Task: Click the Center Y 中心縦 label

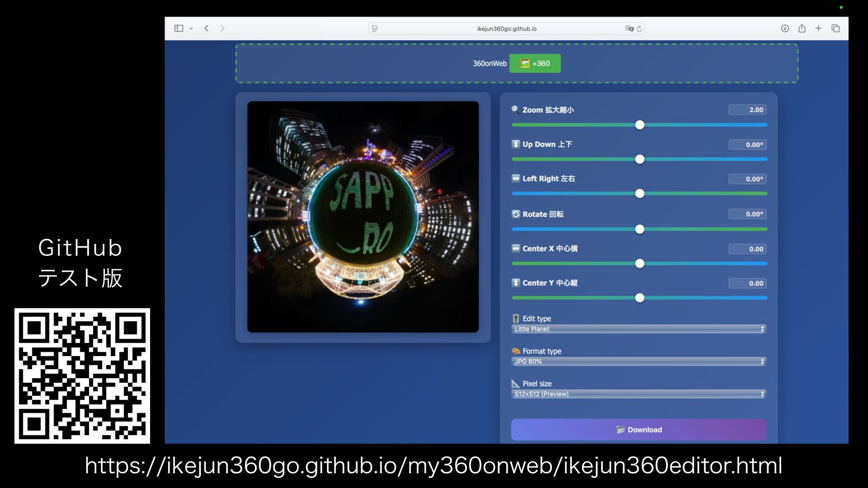Action: [550, 283]
